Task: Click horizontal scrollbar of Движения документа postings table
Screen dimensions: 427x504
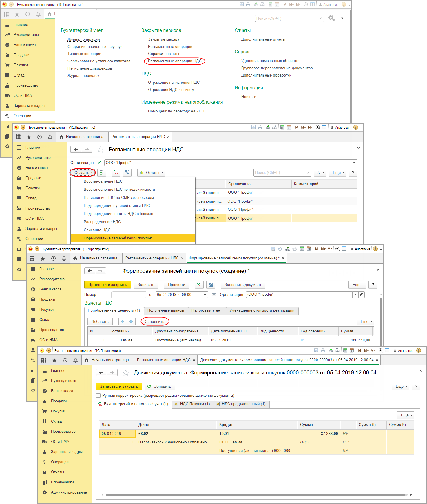Action: tap(256, 495)
